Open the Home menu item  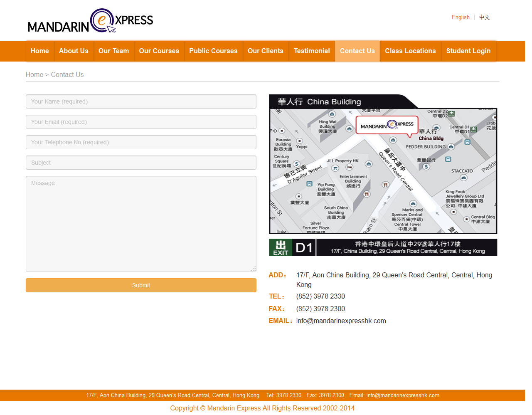pos(39,51)
